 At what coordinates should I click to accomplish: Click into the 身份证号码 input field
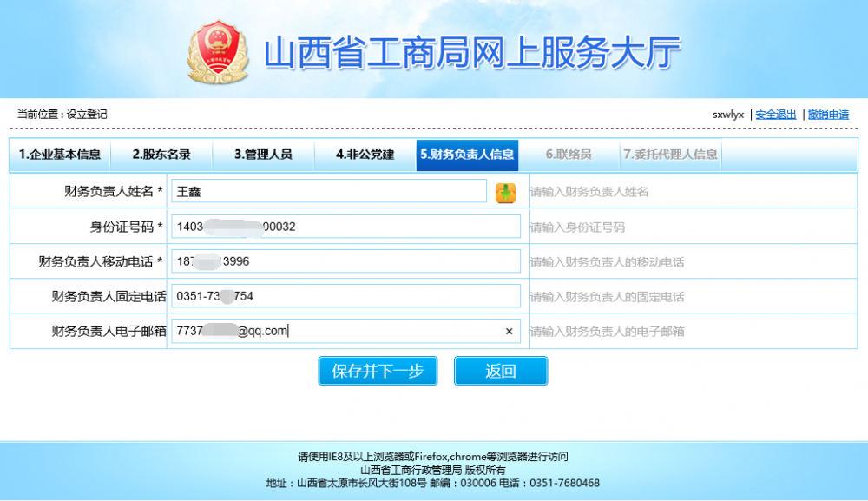[x=345, y=227]
